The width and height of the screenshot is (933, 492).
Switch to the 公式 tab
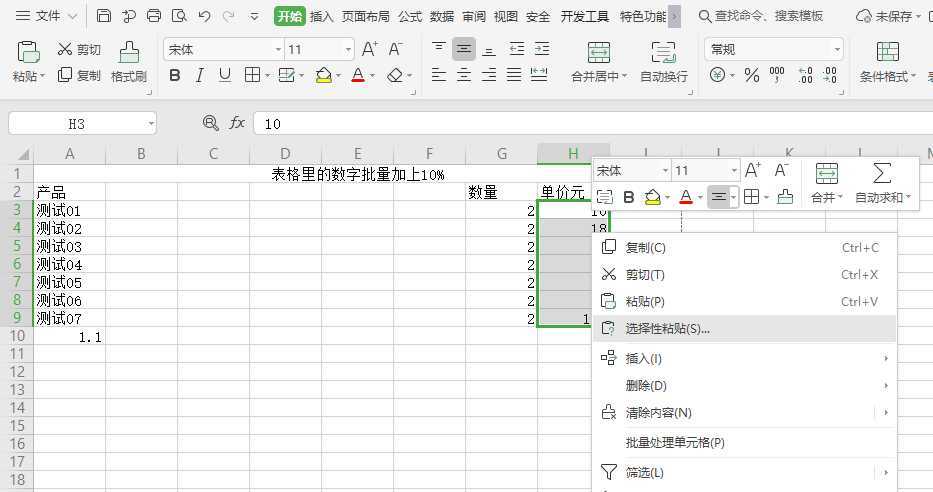click(x=410, y=17)
